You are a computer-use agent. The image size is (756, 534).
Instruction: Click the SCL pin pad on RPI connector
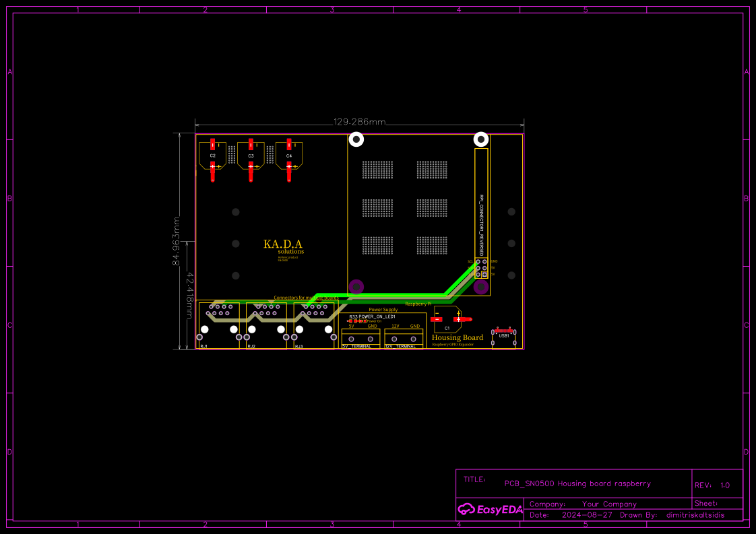[478, 261]
